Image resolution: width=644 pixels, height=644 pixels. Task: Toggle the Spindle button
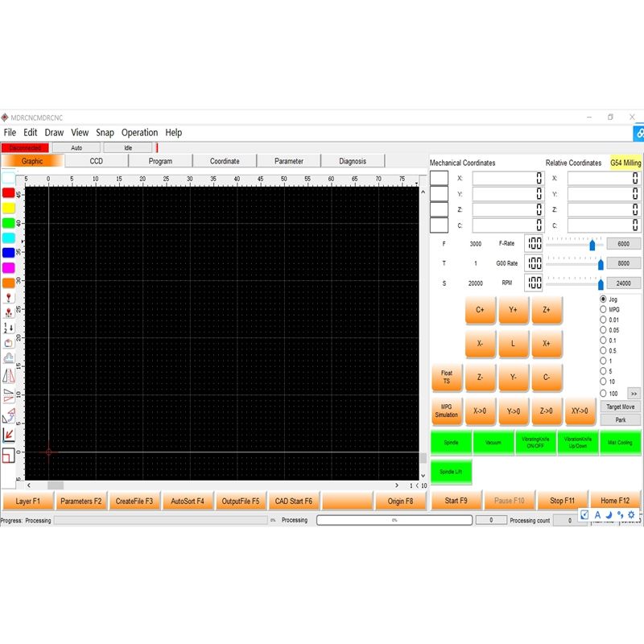coord(451,443)
